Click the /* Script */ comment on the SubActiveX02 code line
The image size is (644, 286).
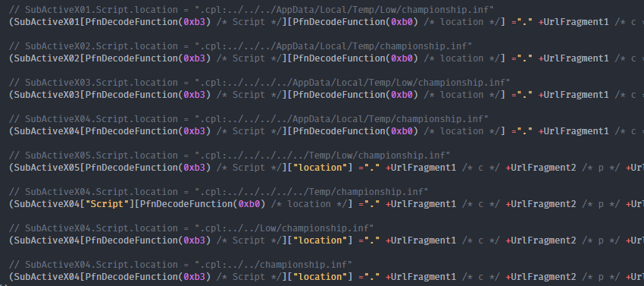pyautogui.click(x=249, y=58)
